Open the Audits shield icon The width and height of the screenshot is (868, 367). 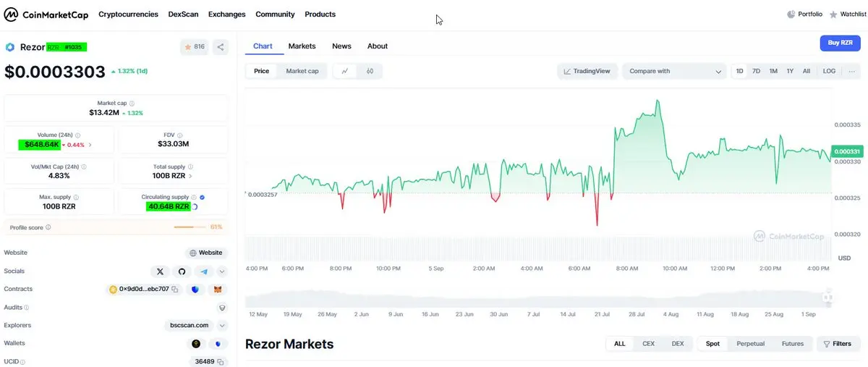(222, 308)
